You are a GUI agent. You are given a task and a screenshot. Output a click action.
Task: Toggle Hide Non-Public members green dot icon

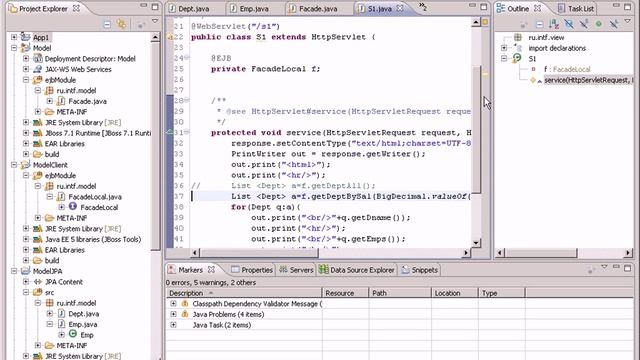[599, 24]
